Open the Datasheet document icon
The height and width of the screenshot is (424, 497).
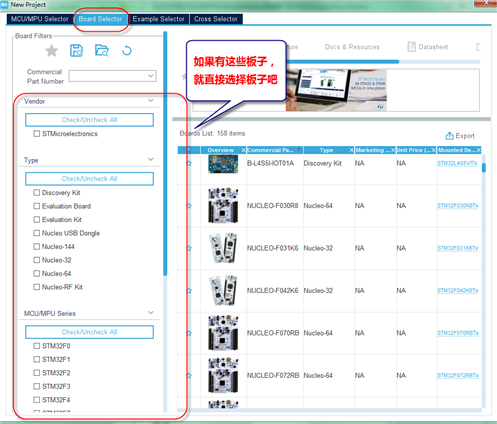pyautogui.click(x=412, y=47)
